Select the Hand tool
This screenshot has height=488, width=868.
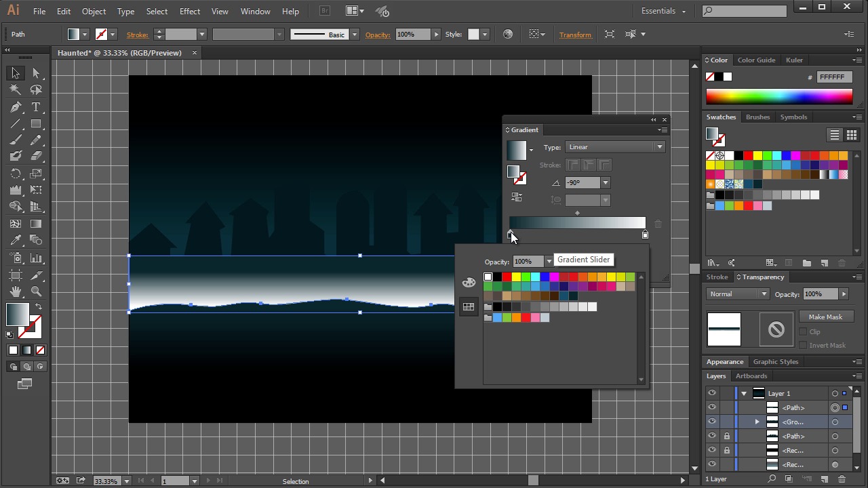tap(16, 291)
